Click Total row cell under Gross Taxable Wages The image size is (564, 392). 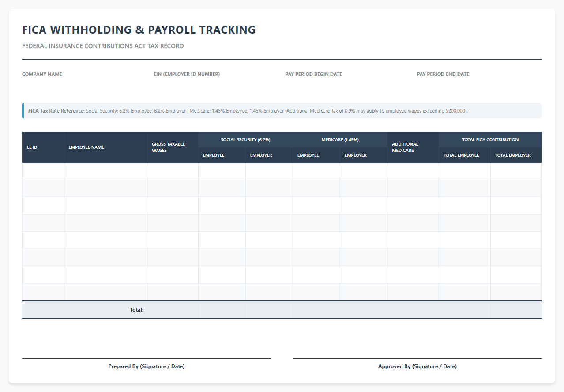pos(173,309)
